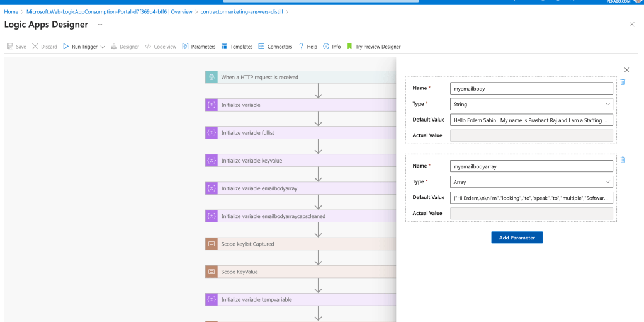The image size is (644, 322).
Task: Click the myemailbody Actual Value field
Action: (531, 135)
